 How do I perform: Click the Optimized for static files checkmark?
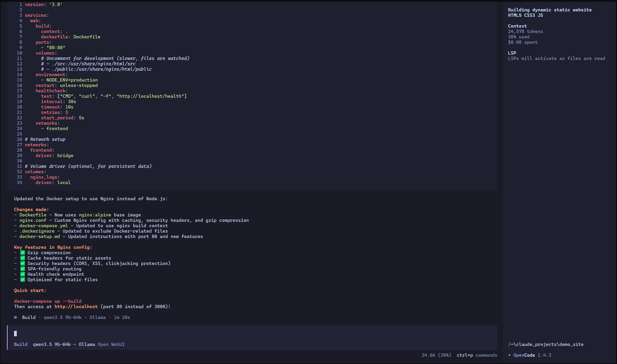23,280
